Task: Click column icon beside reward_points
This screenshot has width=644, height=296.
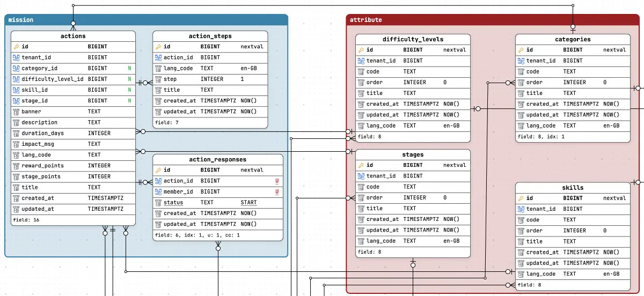Action: click(16, 166)
